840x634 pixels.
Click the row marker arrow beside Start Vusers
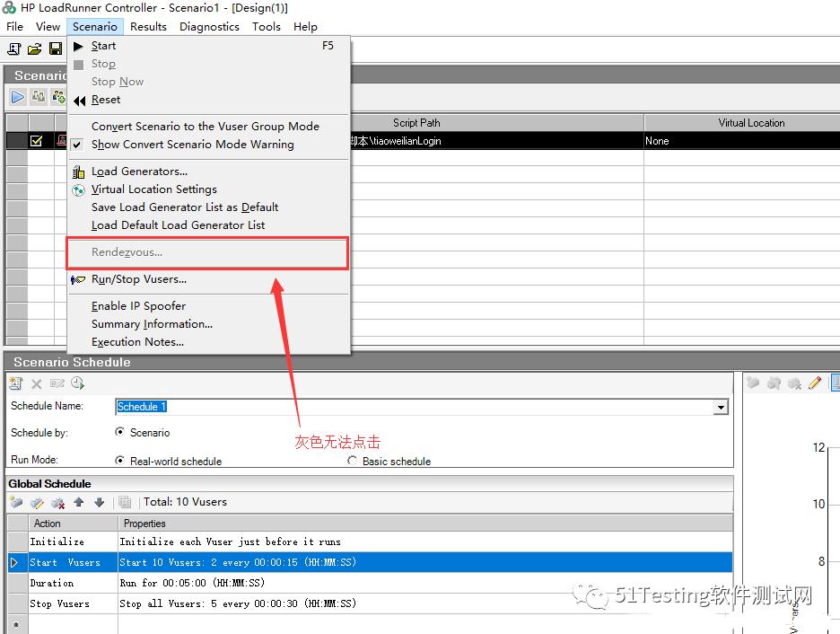point(14,562)
